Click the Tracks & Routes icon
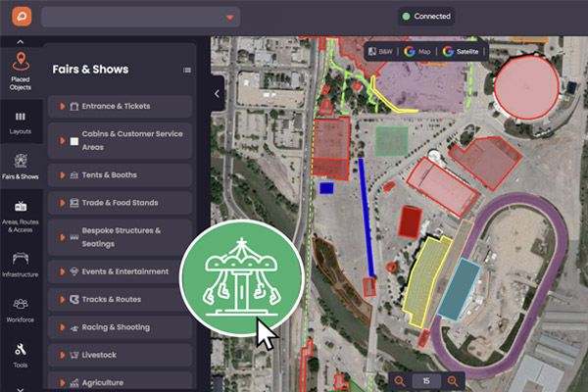The image size is (588, 392). click(74, 299)
